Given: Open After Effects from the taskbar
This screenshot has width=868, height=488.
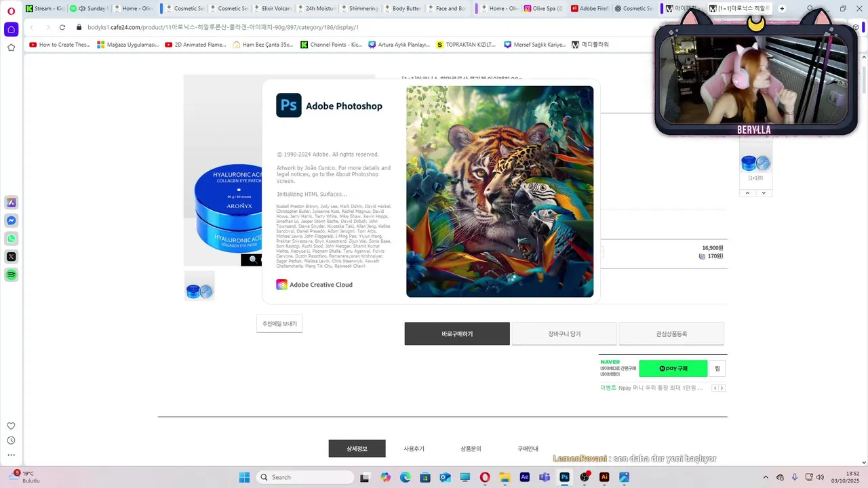Looking at the screenshot, I should coord(524,477).
